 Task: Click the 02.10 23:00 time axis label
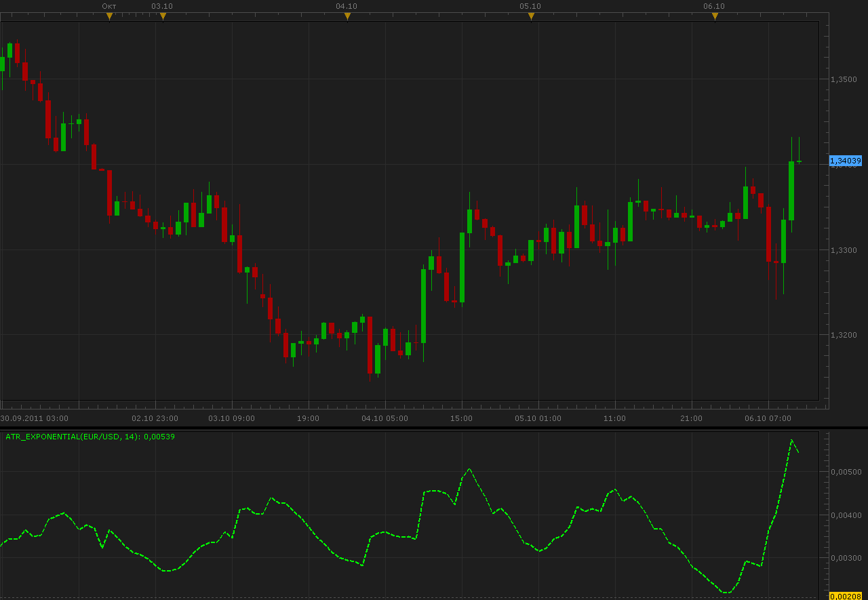tap(155, 418)
